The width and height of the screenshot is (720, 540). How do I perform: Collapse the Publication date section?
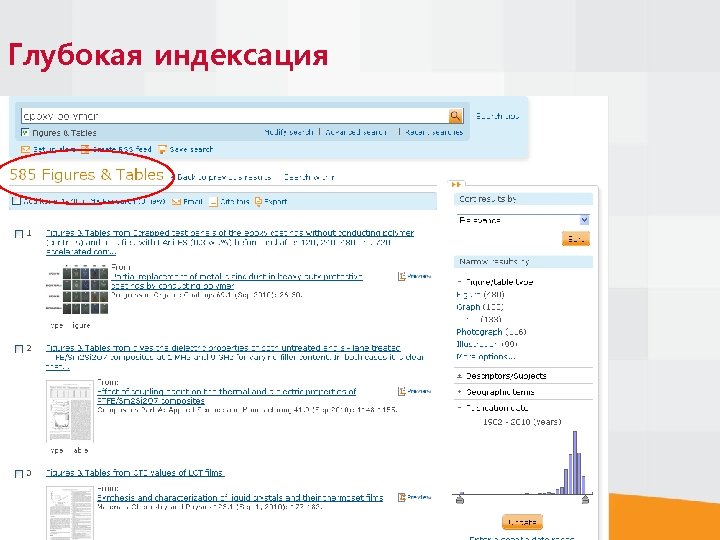[x=459, y=408]
